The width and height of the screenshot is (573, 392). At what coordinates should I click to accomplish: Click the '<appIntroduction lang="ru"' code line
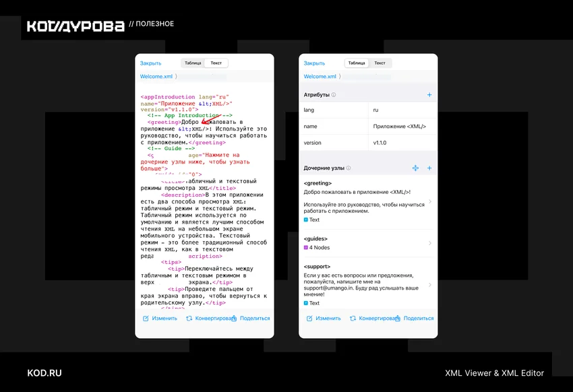[185, 97]
